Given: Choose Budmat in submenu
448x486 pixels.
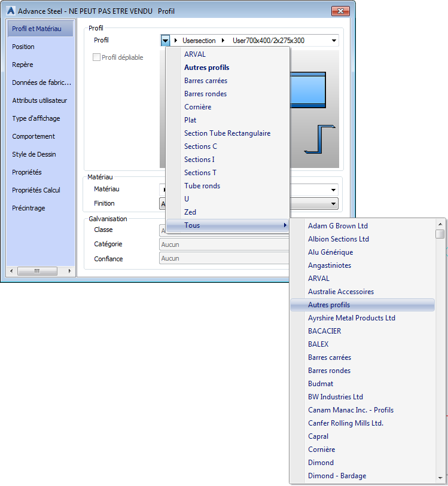Looking at the screenshot, I should (x=362, y=384).
